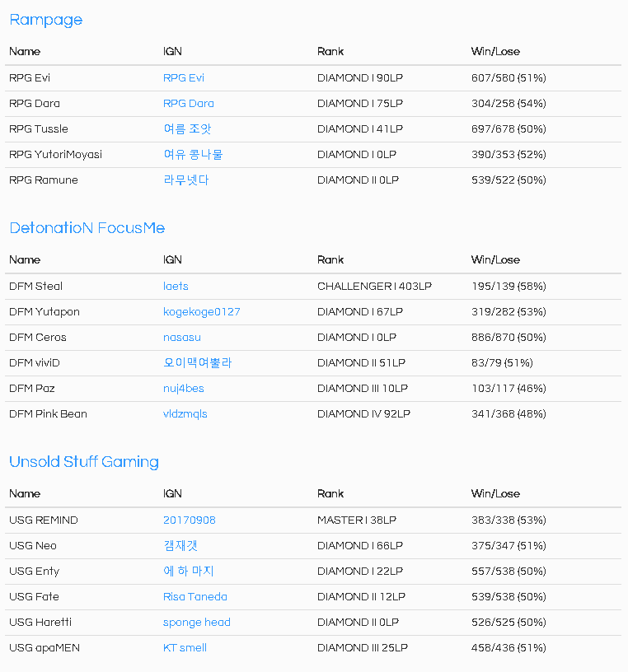628x672 pixels.
Task: Select the name DFM Pink Bean
Action: click(x=48, y=414)
